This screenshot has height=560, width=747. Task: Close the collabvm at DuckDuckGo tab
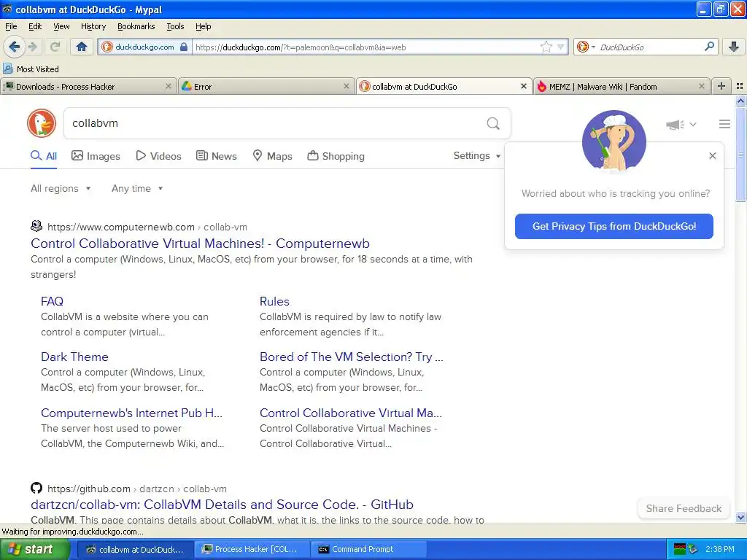tap(524, 86)
